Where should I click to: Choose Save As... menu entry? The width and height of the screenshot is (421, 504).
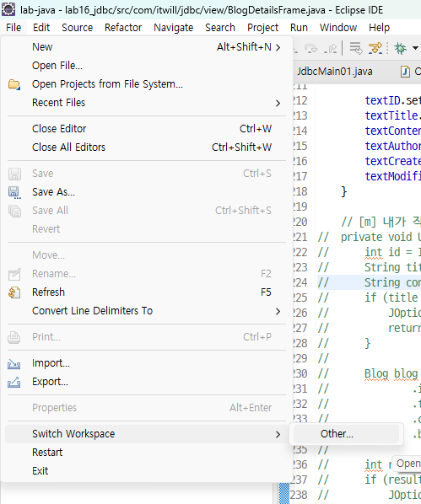click(147, 192)
